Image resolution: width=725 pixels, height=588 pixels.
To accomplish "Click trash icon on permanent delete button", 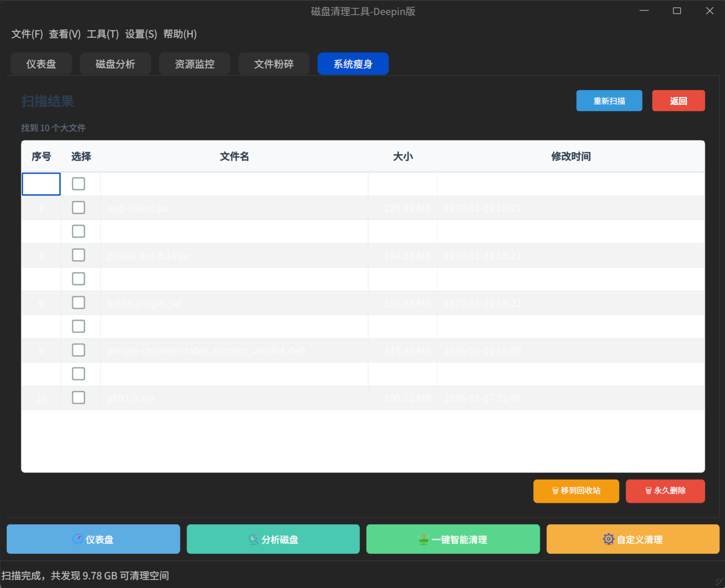I will pos(648,491).
